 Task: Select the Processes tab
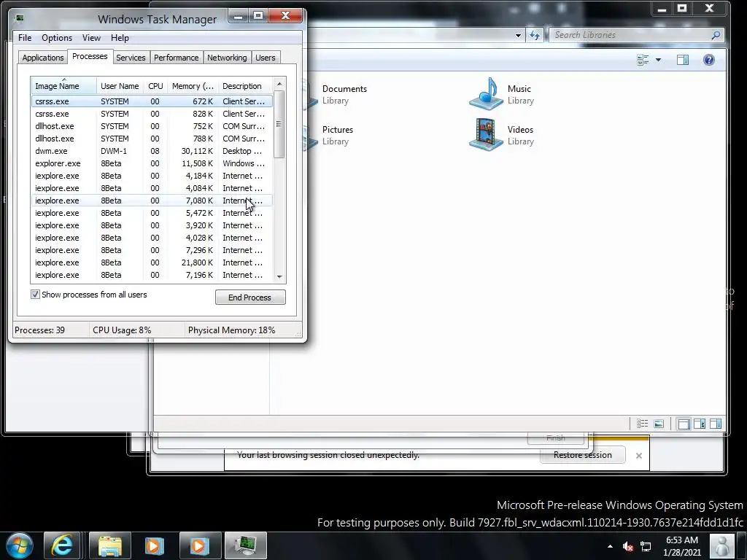coord(90,56)
